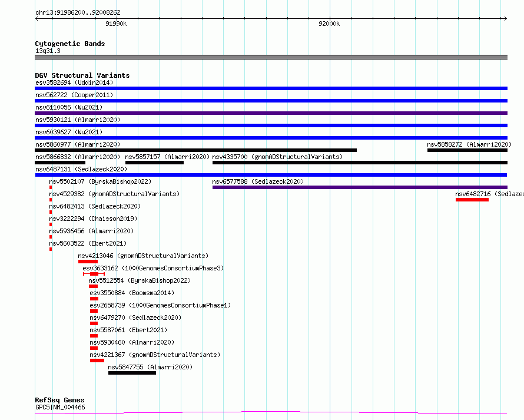Open esv2658739 (1000GenomesConsortiumPhase1) variant

pos(160,305)
